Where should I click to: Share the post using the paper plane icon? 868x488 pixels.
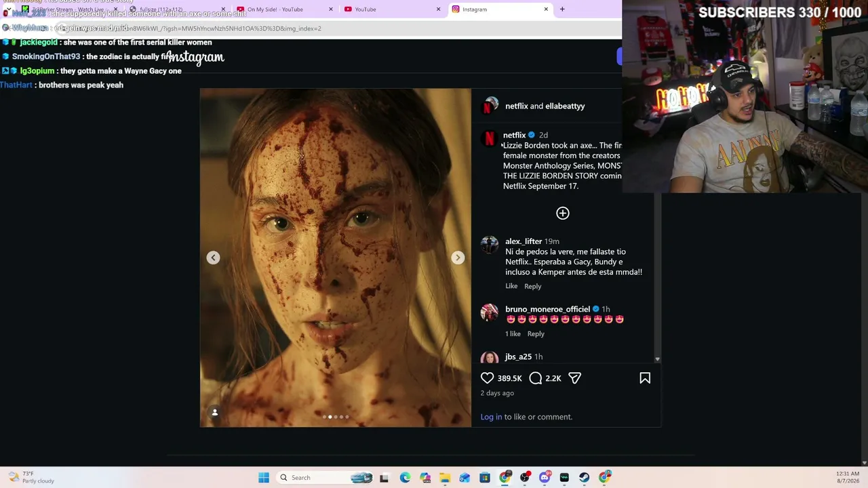click(x=574, y=378)
